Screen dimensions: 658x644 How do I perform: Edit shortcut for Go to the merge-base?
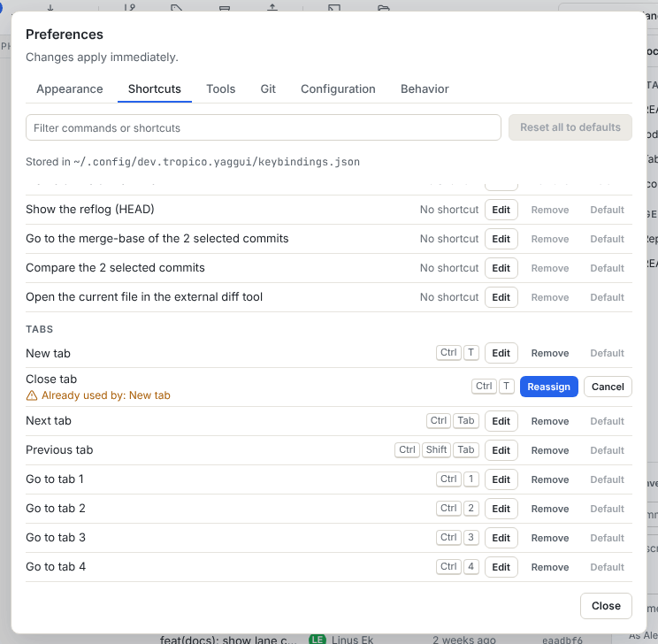tap(501, 239)
